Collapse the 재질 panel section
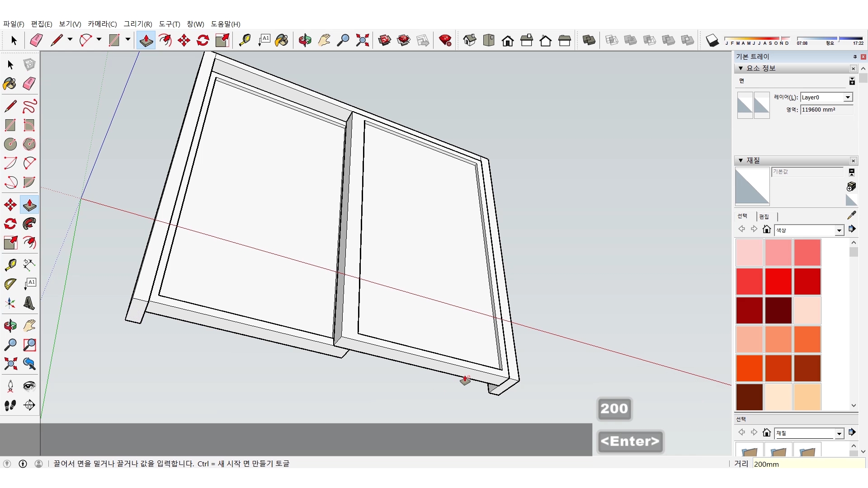The image size is (868, 488). 741,160
